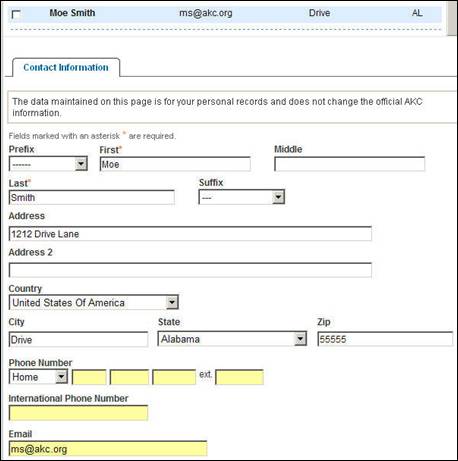Image resolution: width=458 pixels, height=461 pixels.
Task: Click the contact list scrollbar
Action: click(452, 18)
